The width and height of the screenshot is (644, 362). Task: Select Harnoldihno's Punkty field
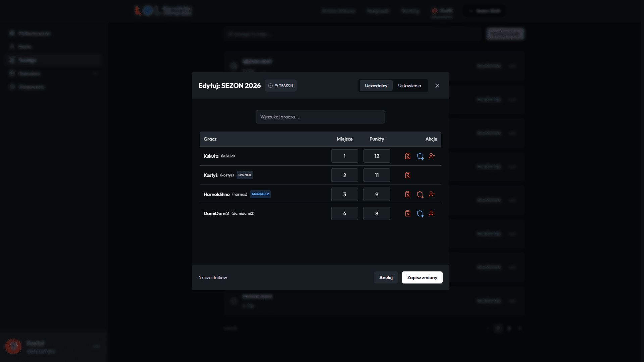pos(377,194)
